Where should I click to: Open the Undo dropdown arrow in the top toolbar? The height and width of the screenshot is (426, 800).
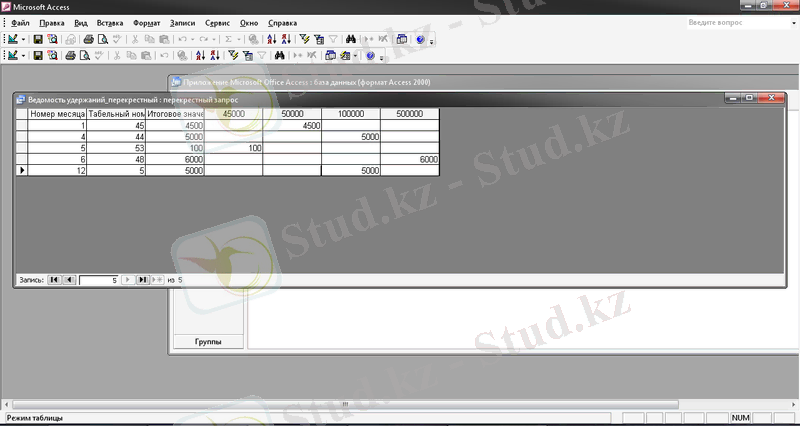pos(192,39)
